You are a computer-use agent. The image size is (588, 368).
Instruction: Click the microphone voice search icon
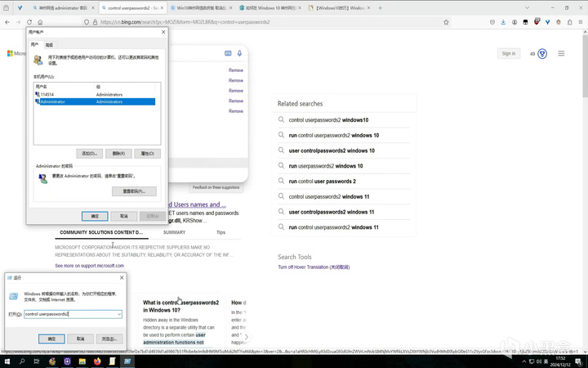point(239,53)
